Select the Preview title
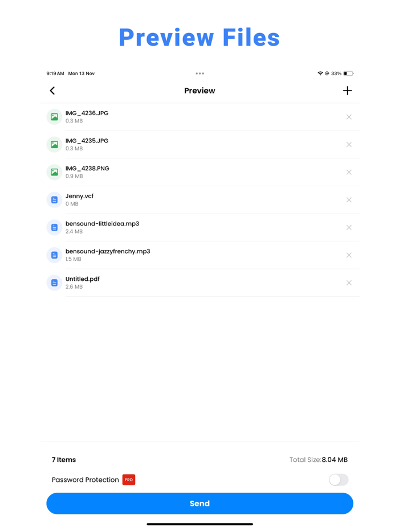The image size is (399, 532). [x=199, y=91]
